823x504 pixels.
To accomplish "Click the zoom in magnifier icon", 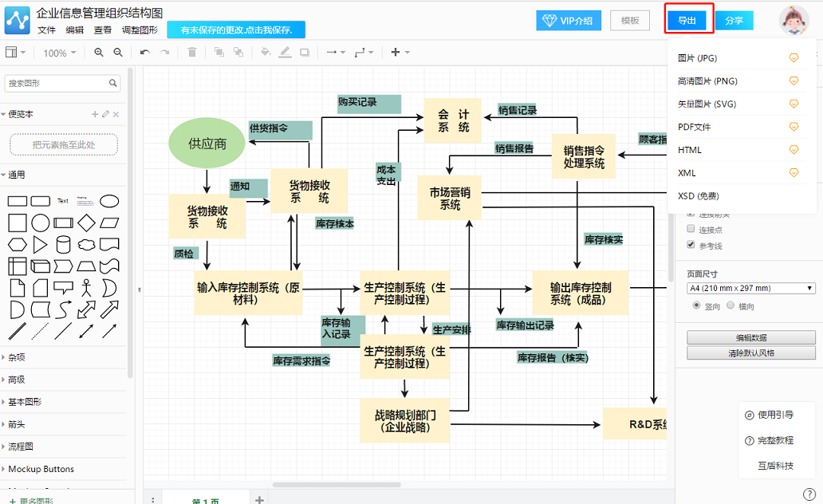I will 99,53.
